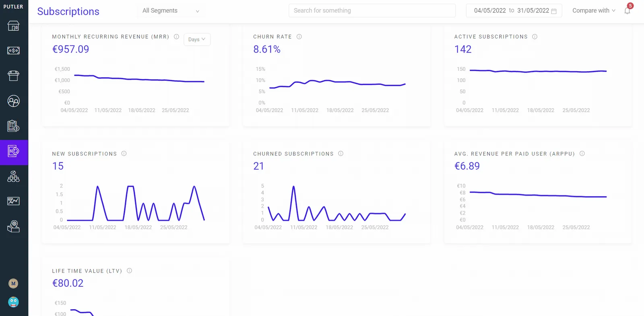
Task: Open the Products box icon in sidebar
Action: click(14, 76)
